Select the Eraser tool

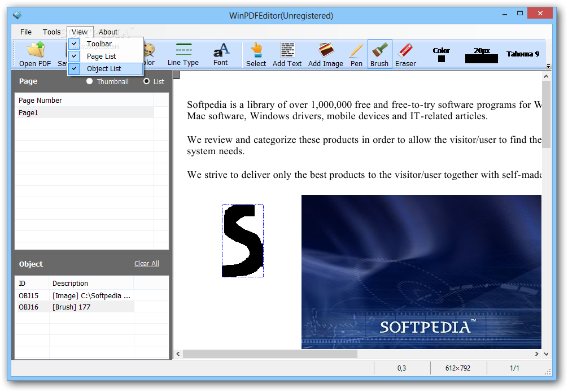405,54
